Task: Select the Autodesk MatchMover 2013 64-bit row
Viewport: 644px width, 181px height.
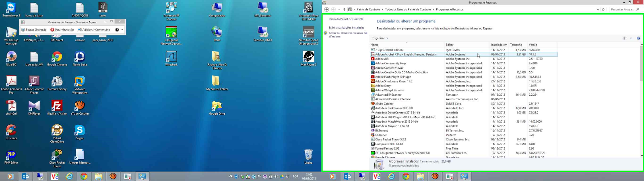Action: coord(464,121)
